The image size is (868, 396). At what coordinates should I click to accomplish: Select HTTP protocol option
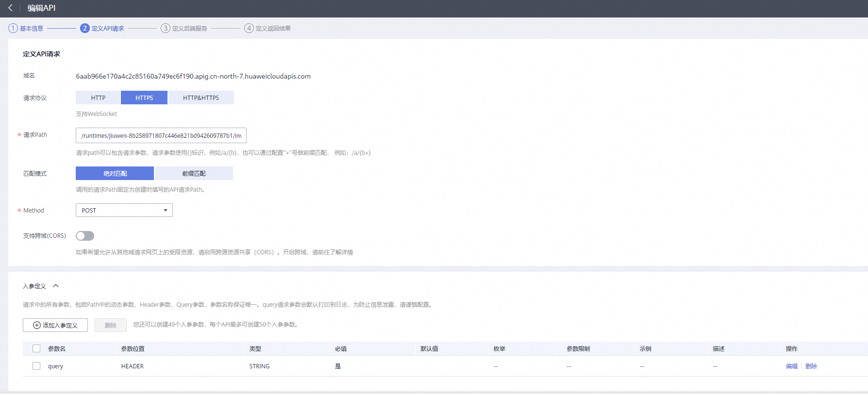(98, 98)
